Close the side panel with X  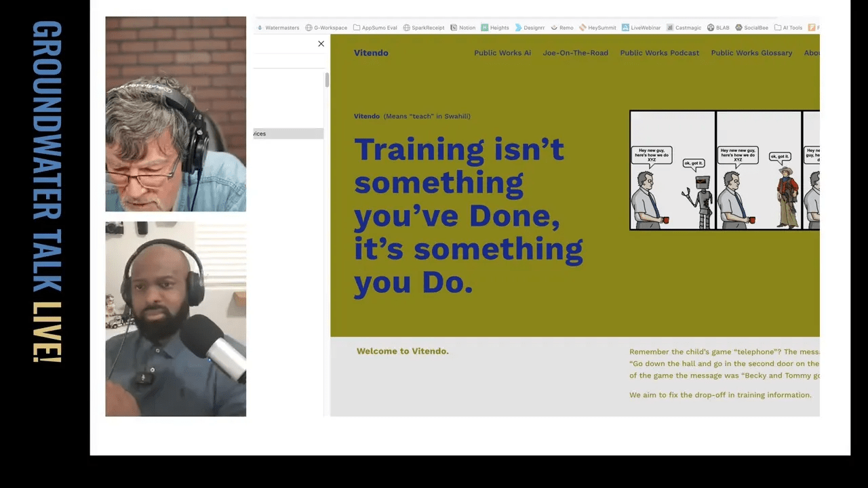(321, 44)
